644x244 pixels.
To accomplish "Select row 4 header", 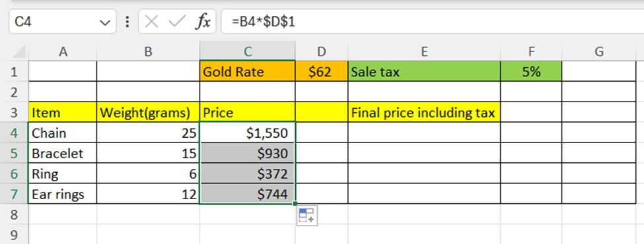I will point(14,133).
